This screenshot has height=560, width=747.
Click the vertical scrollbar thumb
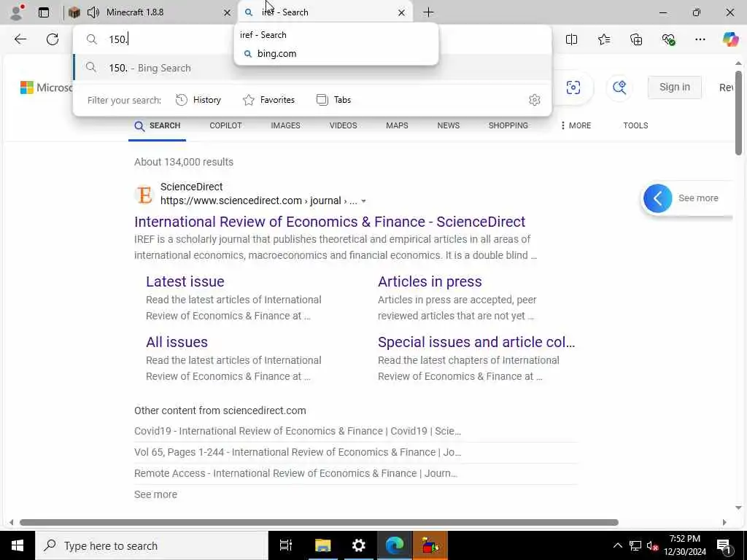pos(738,113)
